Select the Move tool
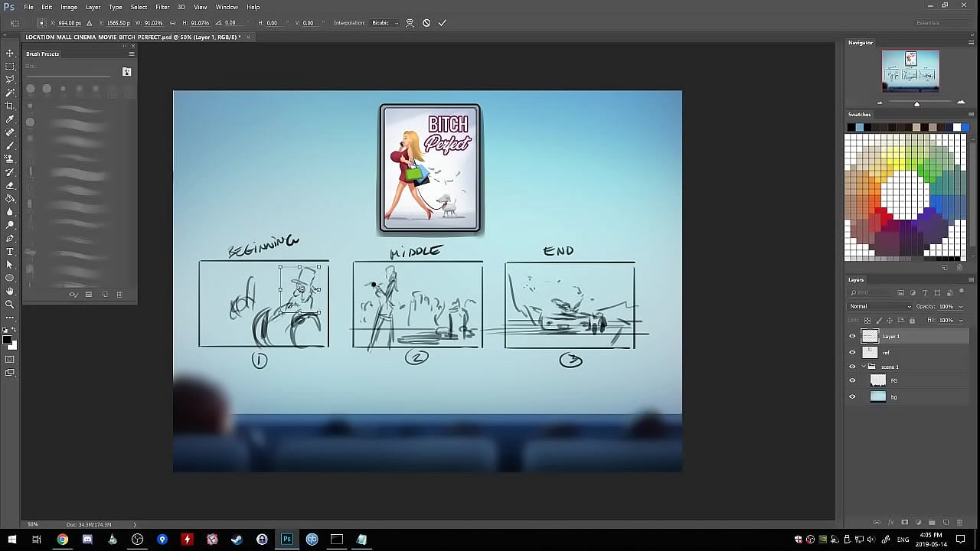980x551 pixels. pyautogui.click(x=10, y=53)
